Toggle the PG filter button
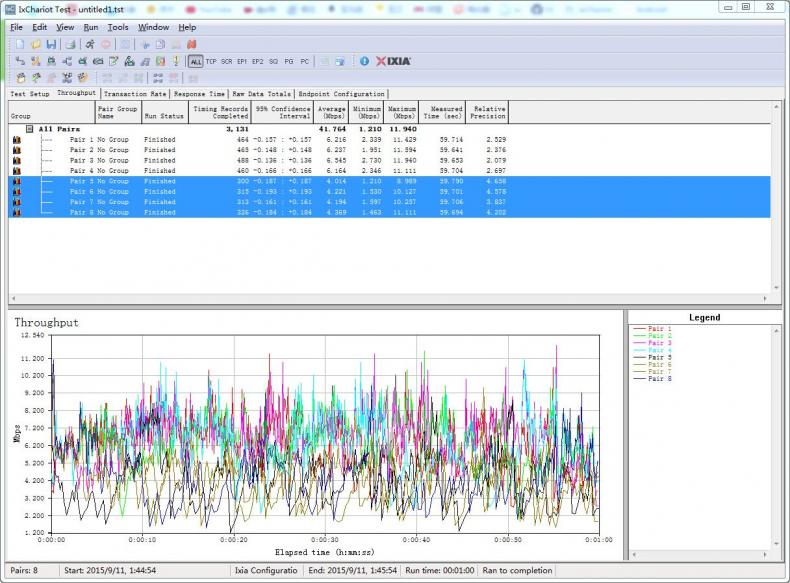The image size is (790, 583). pos(289,61)
